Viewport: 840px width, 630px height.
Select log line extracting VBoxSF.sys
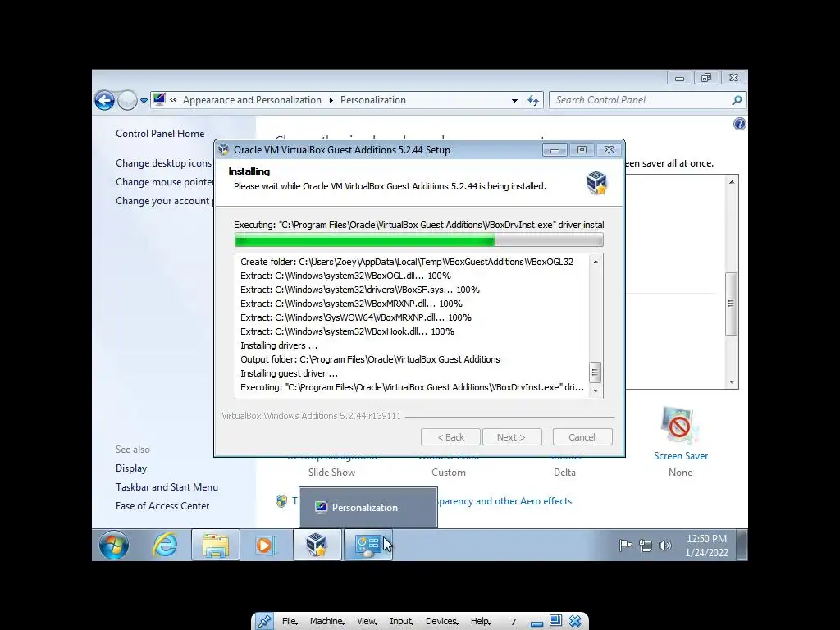[360, 290]
